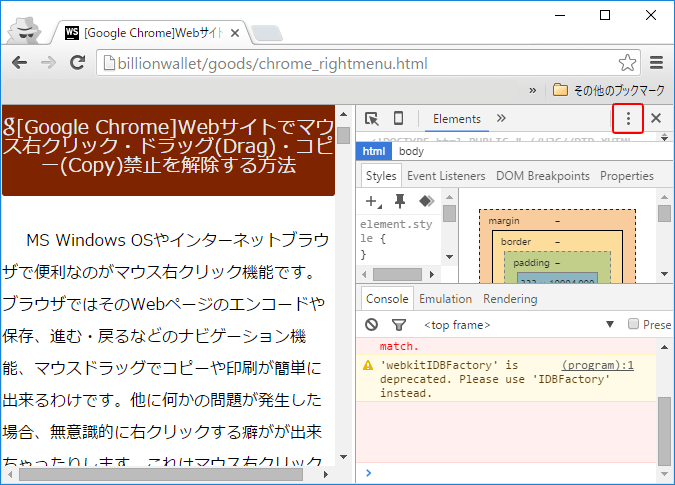Switch to the Emulation drawer tab
This screenshot has height=485, width=675.
tap(446, 299)
